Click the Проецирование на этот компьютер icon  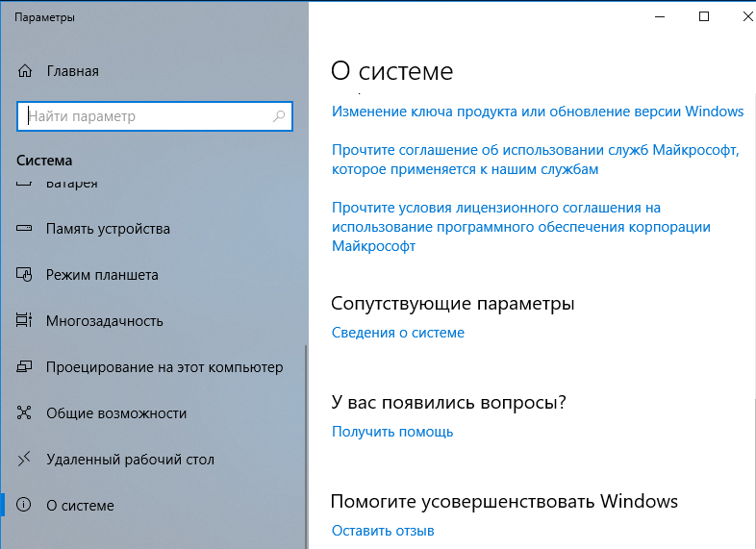24,367
